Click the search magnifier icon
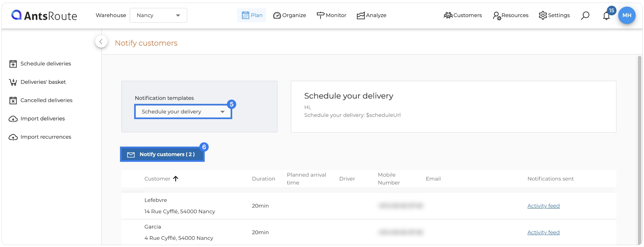The width and height of the screenshot is (644, 247). 585,15
